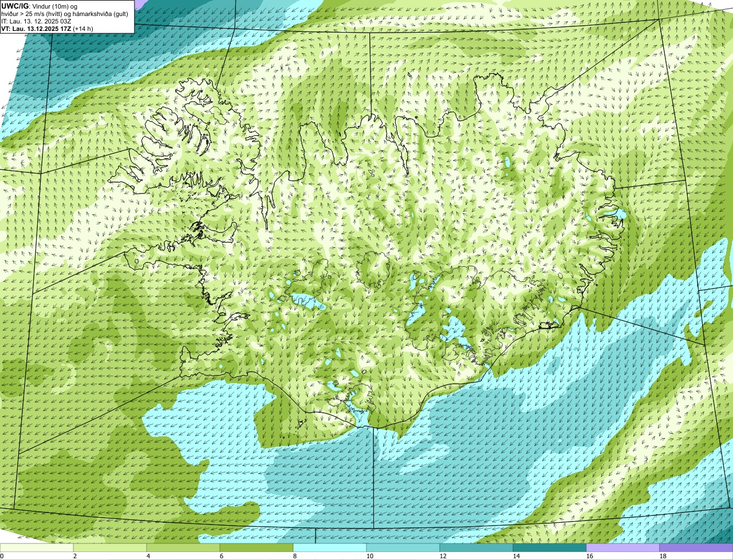733x560 pixels.
Task: Click the title text 'UWC/IG: Vindur (10m) og'
Action: [x=38, y=6]
